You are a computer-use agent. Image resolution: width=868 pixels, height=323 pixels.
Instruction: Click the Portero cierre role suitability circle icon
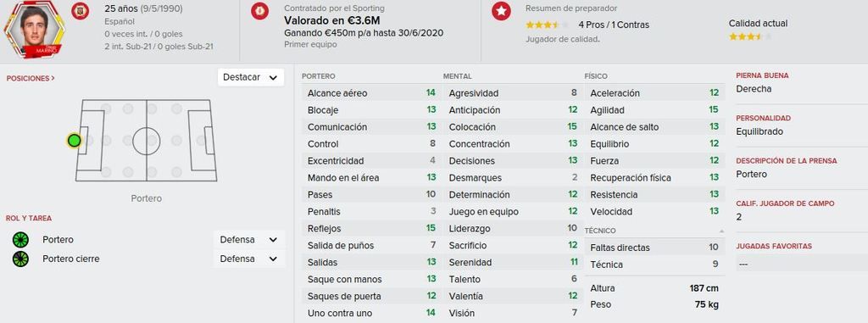(x=20, y=259)
